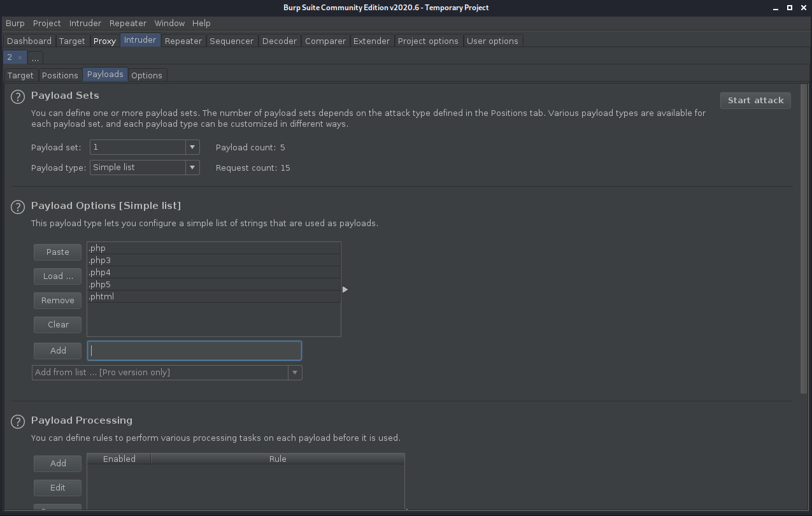812x516 pixels.
Task: Close attack tab number 2
Action: (20, 57)
